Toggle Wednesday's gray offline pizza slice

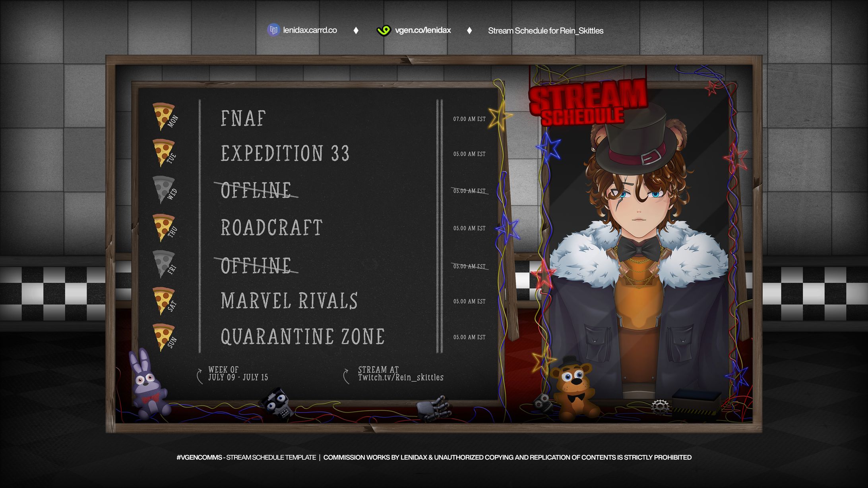163,189
